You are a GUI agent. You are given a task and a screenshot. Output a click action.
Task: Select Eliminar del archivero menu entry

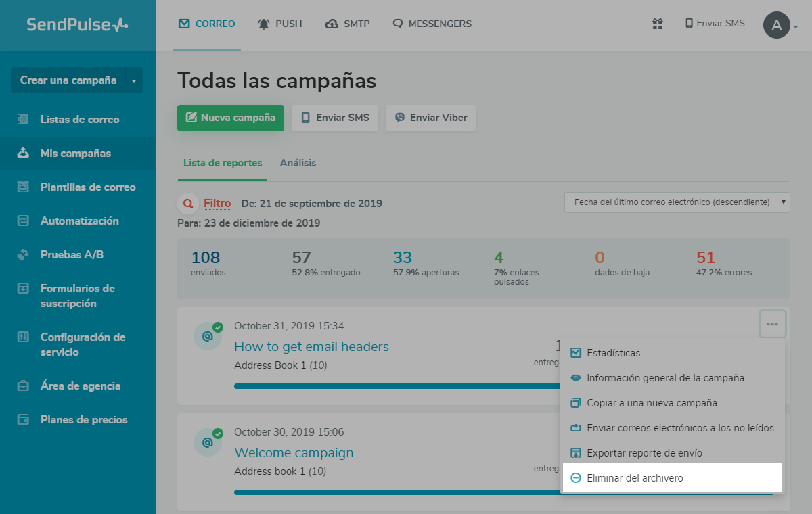635,478
